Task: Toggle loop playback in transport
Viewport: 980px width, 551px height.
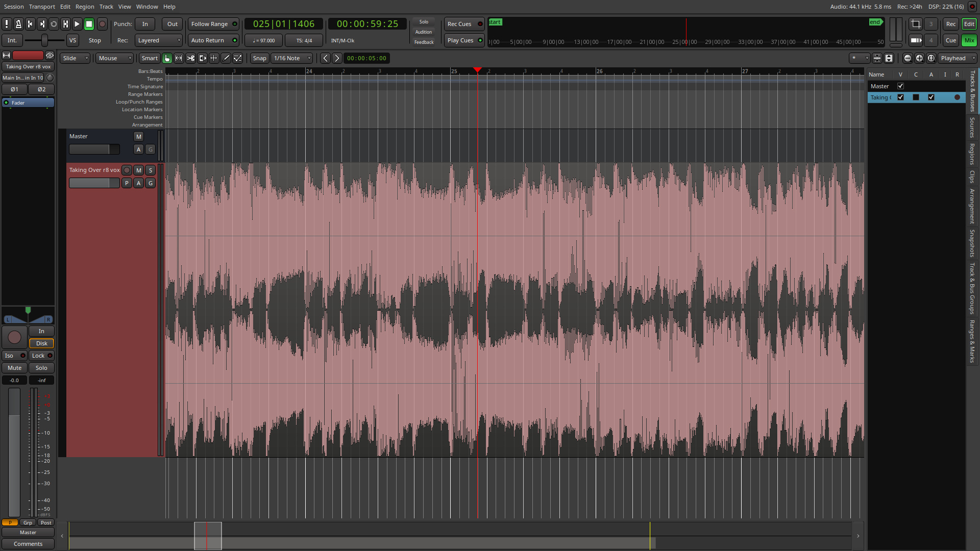Action: point(54,24)
